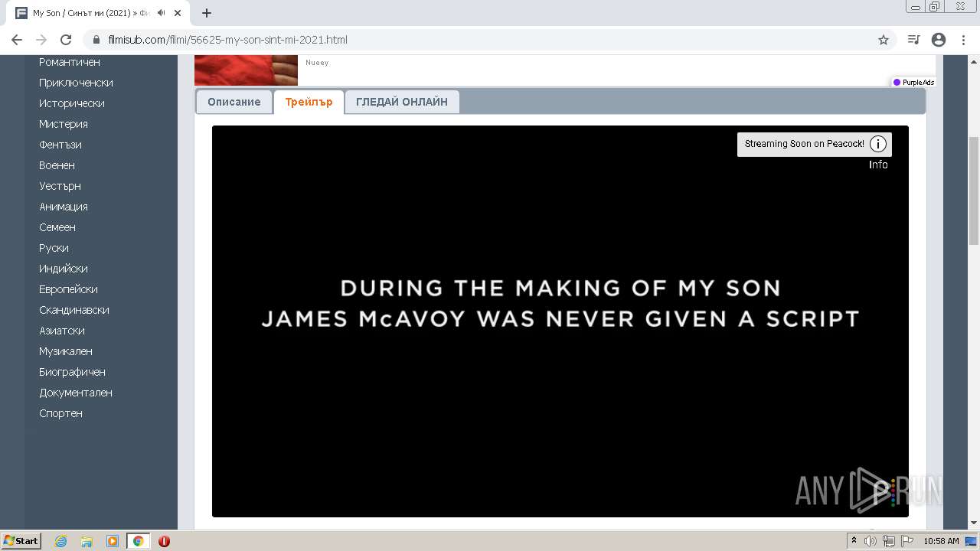Click the scrollbar down arrow
Viewport: 980px width, 551px height.
click(974, 523)
